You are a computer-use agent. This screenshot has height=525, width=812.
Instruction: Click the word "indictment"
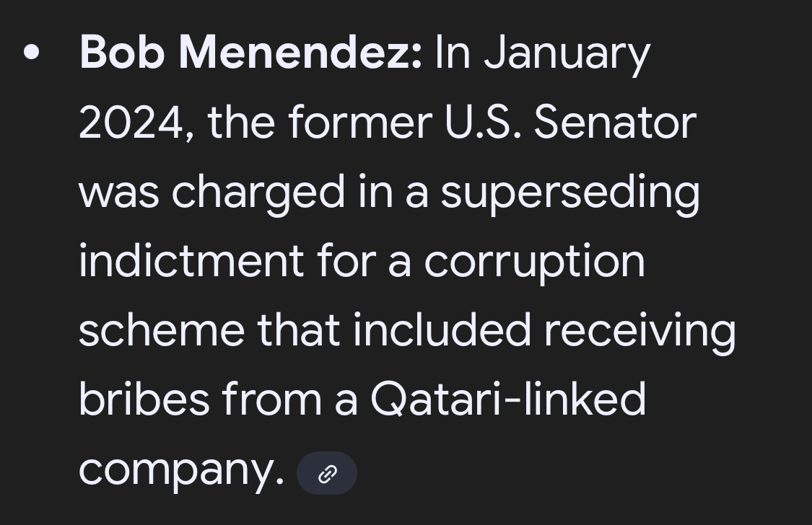pos(191,260)
